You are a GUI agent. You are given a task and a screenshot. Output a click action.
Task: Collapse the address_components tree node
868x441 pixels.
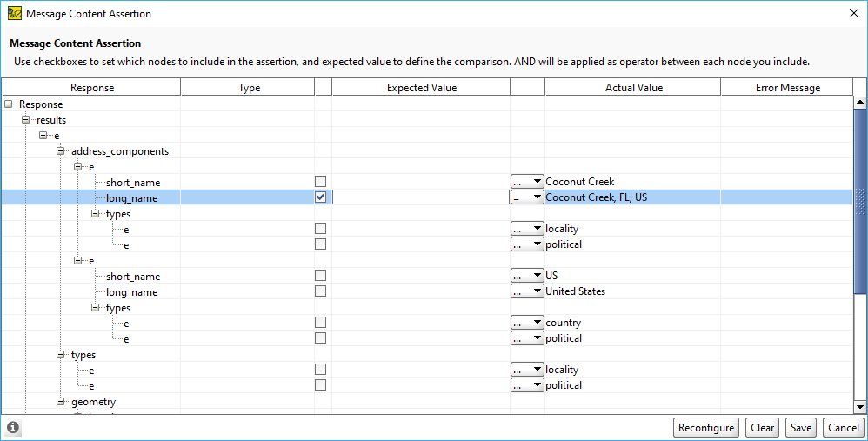(61, 151)
